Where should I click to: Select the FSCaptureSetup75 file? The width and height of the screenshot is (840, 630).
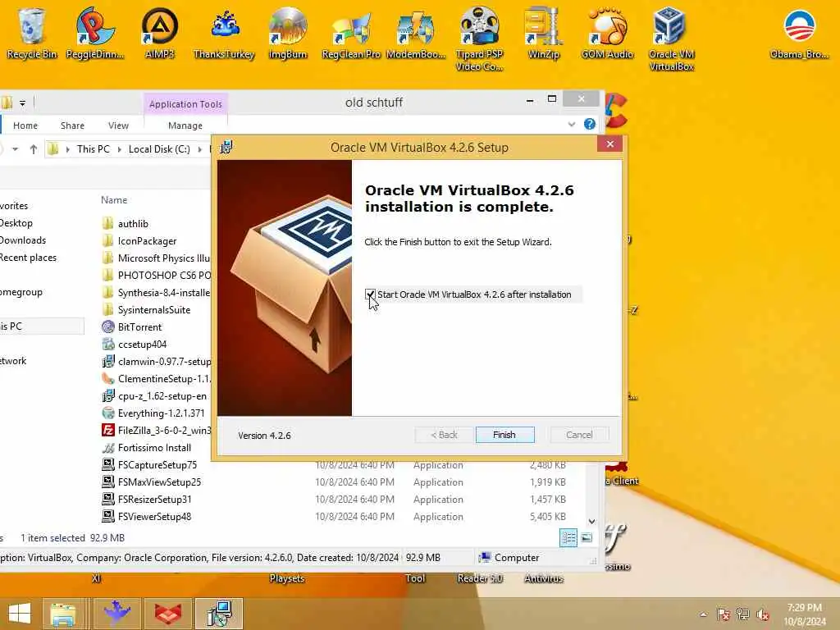[157, 465]
